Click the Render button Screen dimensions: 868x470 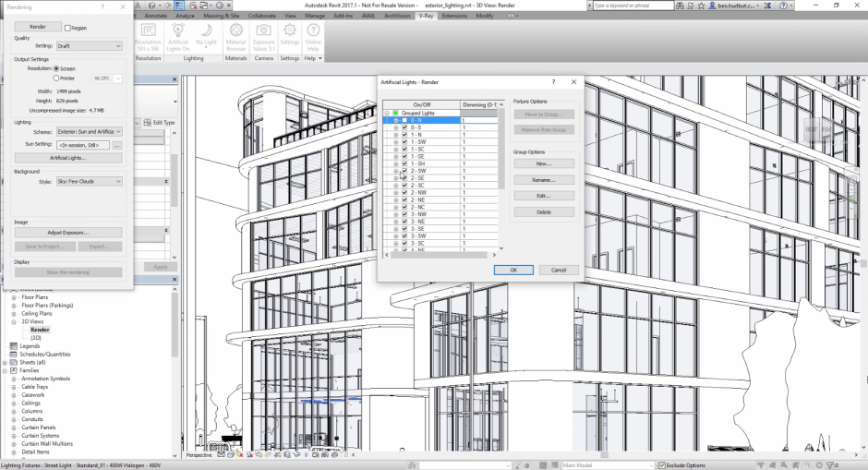[39, 28]
